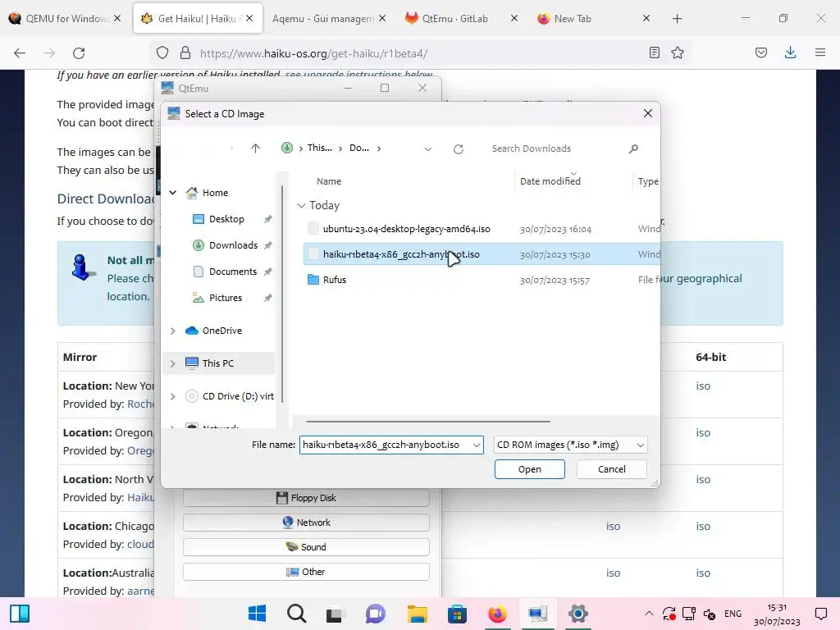Open Firefox hamburger application menu
This screenshot has height=630, width=840.
coord(820,52)
